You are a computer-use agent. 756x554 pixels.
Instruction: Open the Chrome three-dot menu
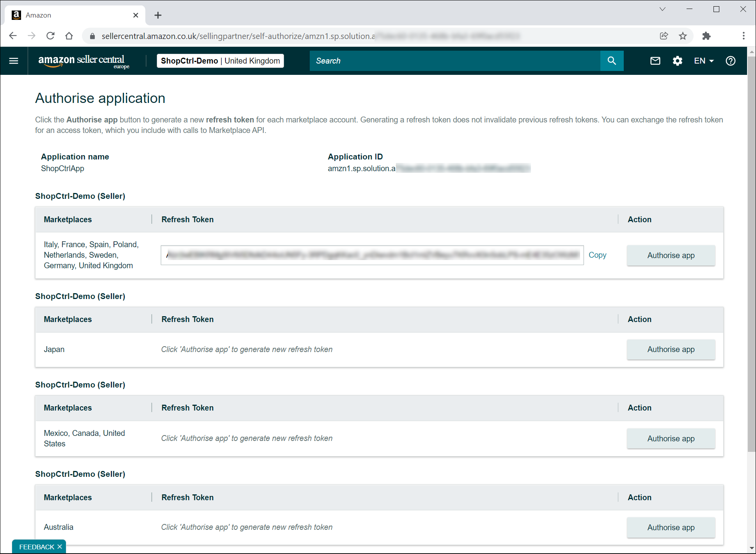click(x=744, y=36)
